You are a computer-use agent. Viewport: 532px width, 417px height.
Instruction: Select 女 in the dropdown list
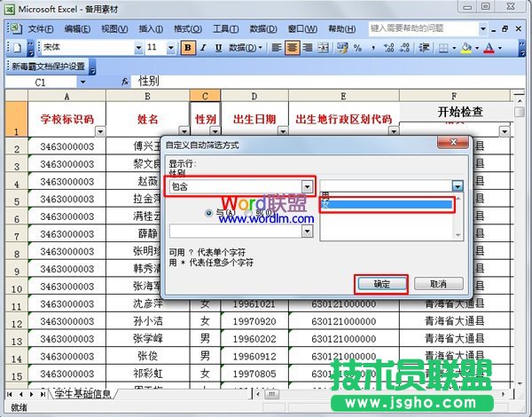click(387, 204)
